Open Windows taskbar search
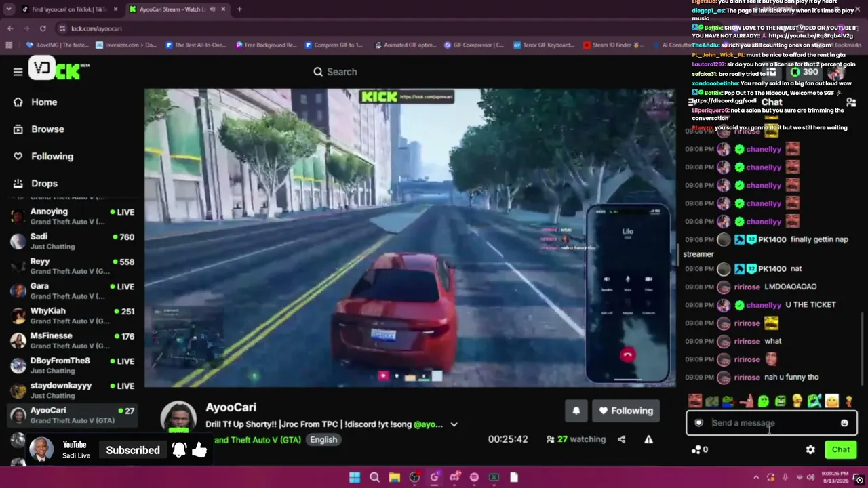Viewport: 868px width, 488px height. (x=374, y=477)
